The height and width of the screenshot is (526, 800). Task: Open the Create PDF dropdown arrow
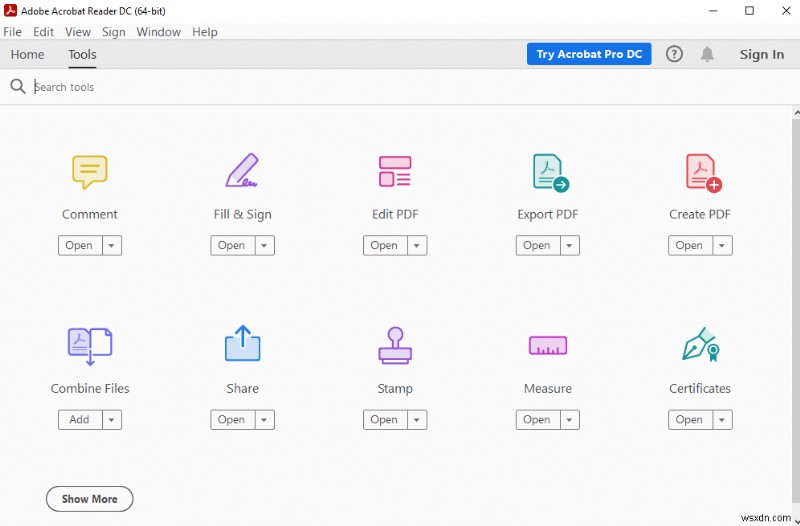pyautogui.click(x=722, y=245)
